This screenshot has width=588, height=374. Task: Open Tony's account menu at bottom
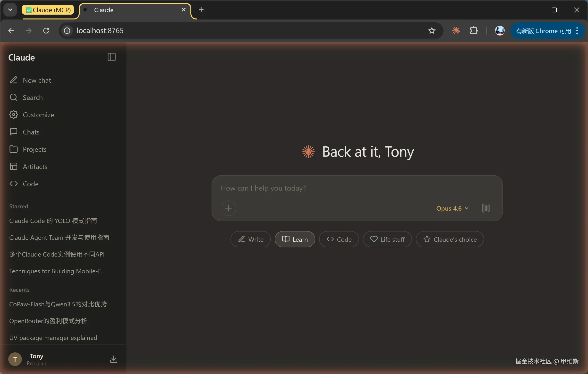coord(37,359)
